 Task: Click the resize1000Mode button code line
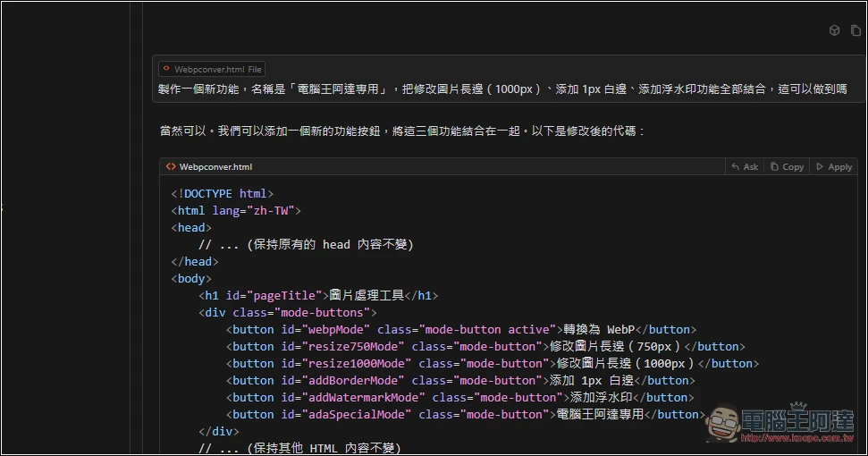point(493,363)
